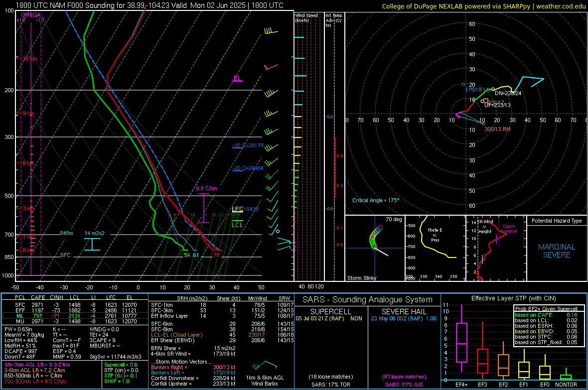Click the 3 km height marker
The height and width of the screenshot is (390, 588).
(28, 209)
